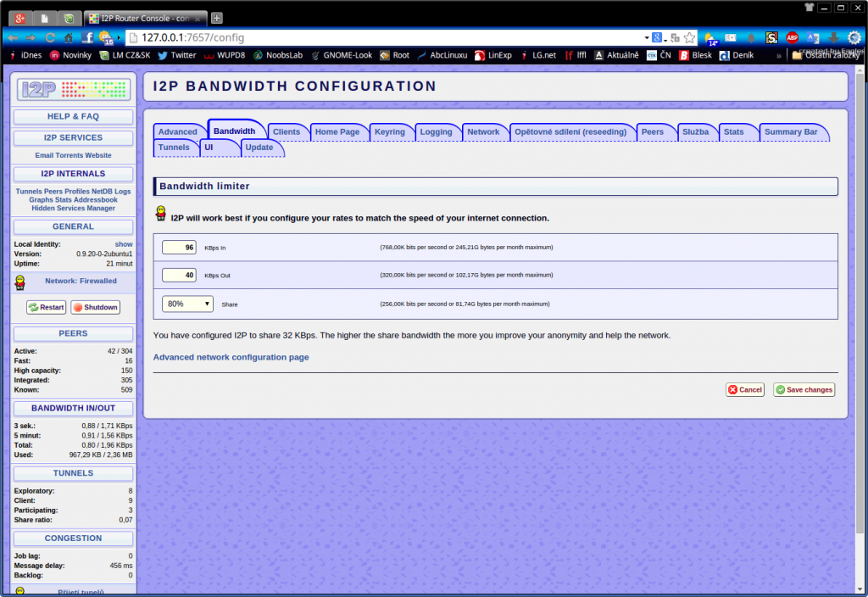868x597 pixels.
Task: Open the Stats config tab
Action: (x=734, y=131)
